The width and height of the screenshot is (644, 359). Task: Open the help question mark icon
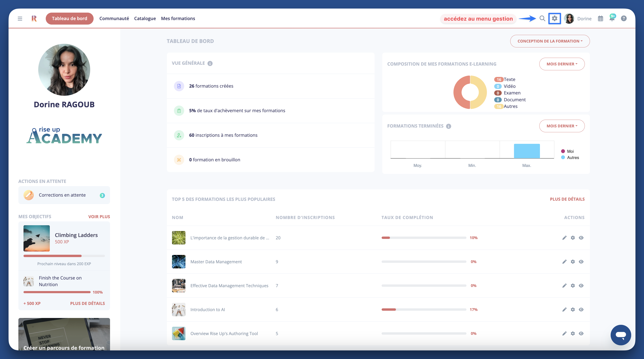pyautogui.click(x=624, y=19)
